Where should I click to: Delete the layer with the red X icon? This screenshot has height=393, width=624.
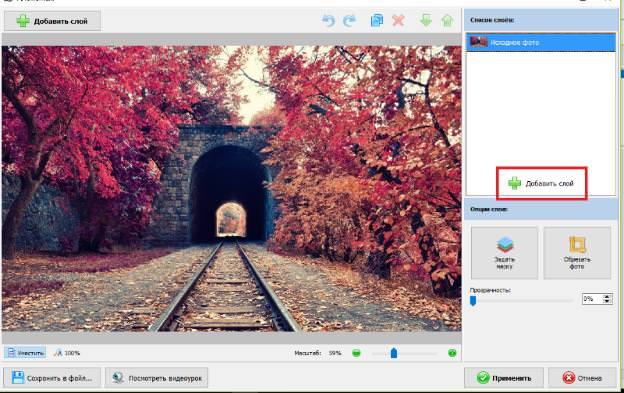click(x=398, y=20)
